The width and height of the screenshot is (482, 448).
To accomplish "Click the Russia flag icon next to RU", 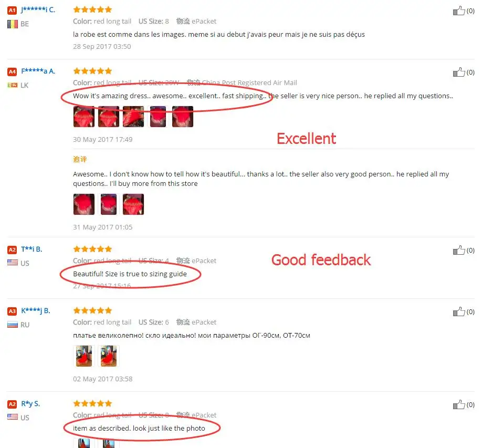I will pos(13,325).
